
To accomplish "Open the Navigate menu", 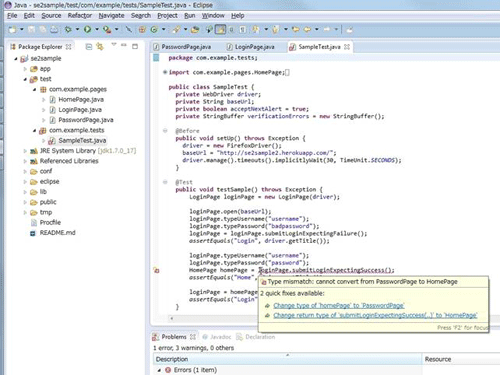I will tap(111, 16).
